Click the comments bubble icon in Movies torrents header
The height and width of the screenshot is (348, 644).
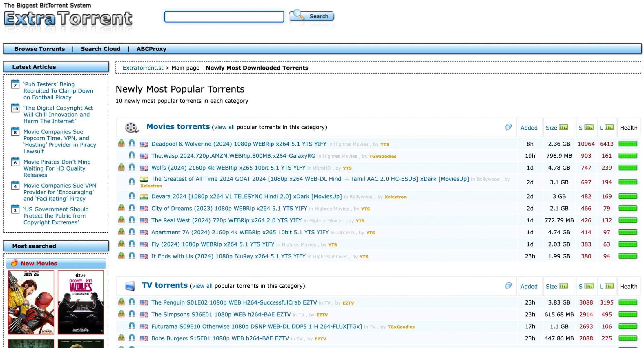pyautogui.click(x=508, y=127)
